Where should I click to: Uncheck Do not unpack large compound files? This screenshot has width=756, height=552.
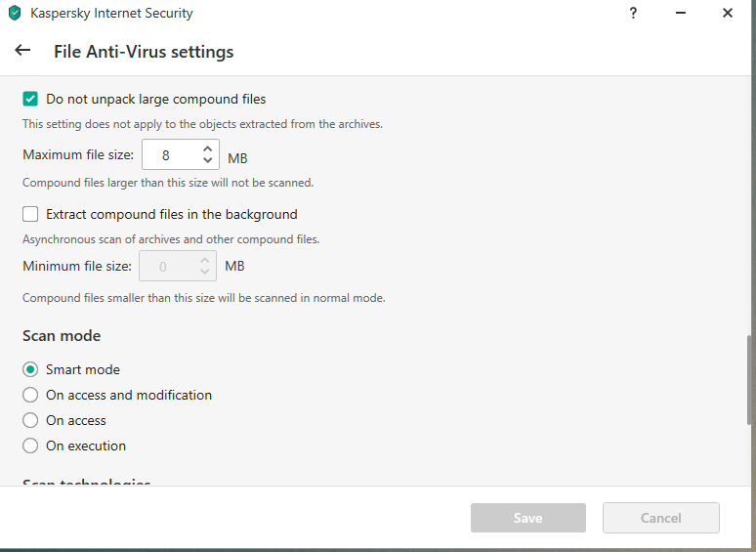pos(30,99)
